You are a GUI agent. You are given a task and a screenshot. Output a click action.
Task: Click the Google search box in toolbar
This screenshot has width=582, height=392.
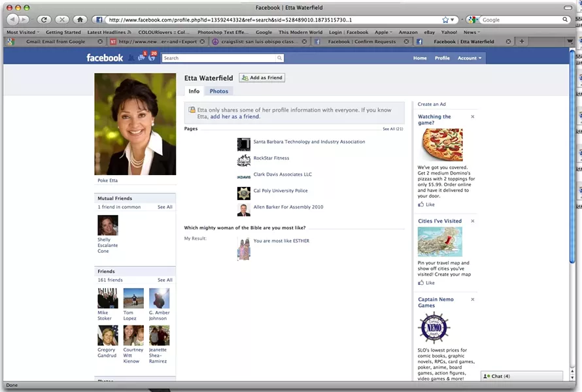(521, 20)
